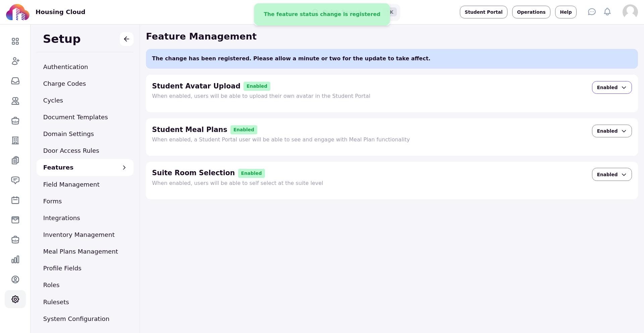Collapse Setup panel with back arrow

click(126, 39)
